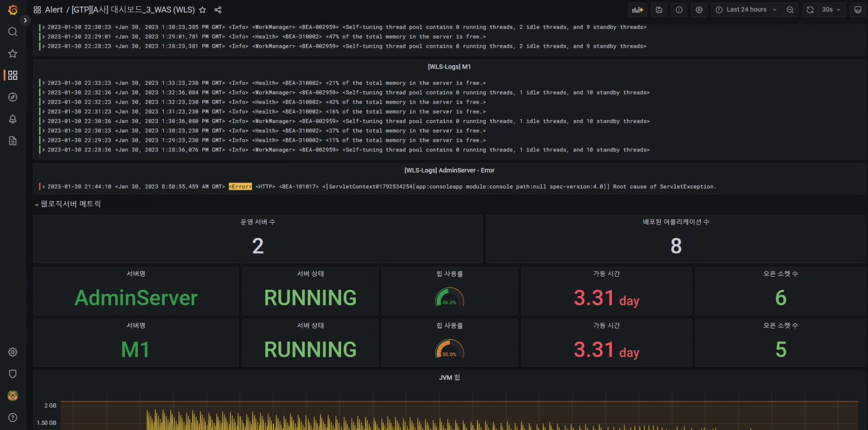868x430 pixels.
Task: Open the Last 24 hours time picker
Action: pyautogui.click(x=746, y=10)
